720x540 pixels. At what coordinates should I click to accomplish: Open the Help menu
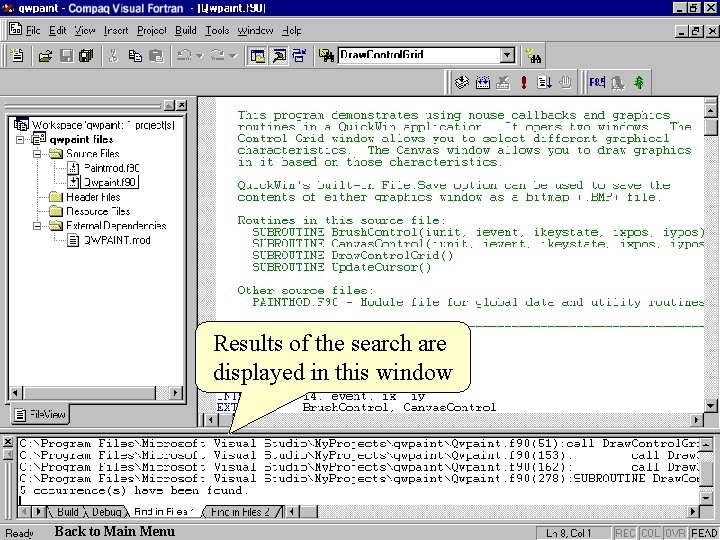pos(292,30)
